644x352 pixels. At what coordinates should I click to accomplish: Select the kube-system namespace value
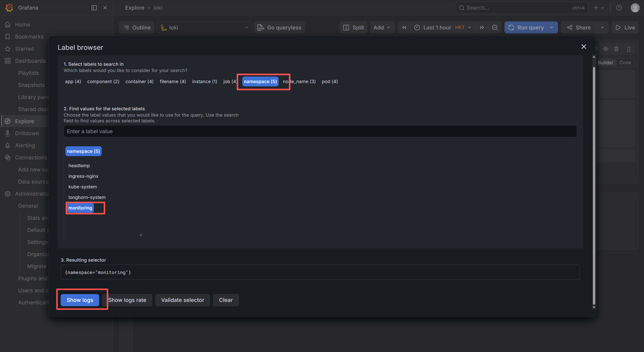[83, 187]
